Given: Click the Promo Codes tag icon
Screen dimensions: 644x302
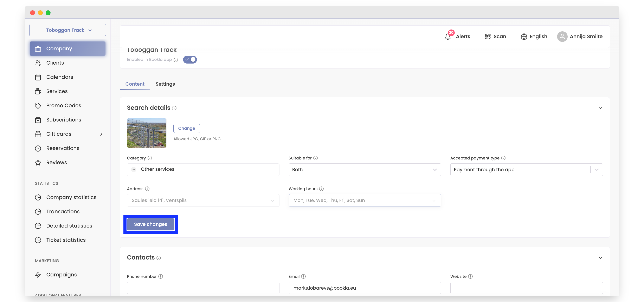Looking at the screenshot, I should (38, 106).
